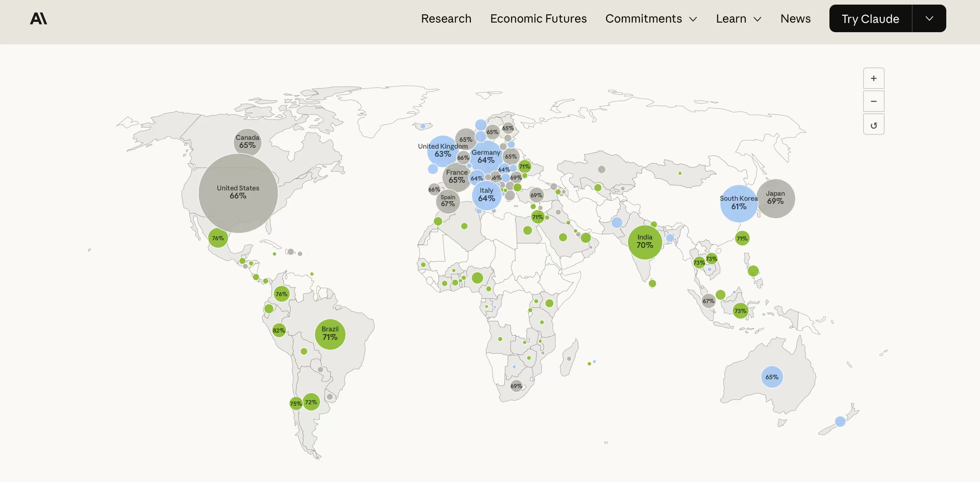Zoom in on the map
This screenshot has height=482, width=980.
(x=873, y=79)
